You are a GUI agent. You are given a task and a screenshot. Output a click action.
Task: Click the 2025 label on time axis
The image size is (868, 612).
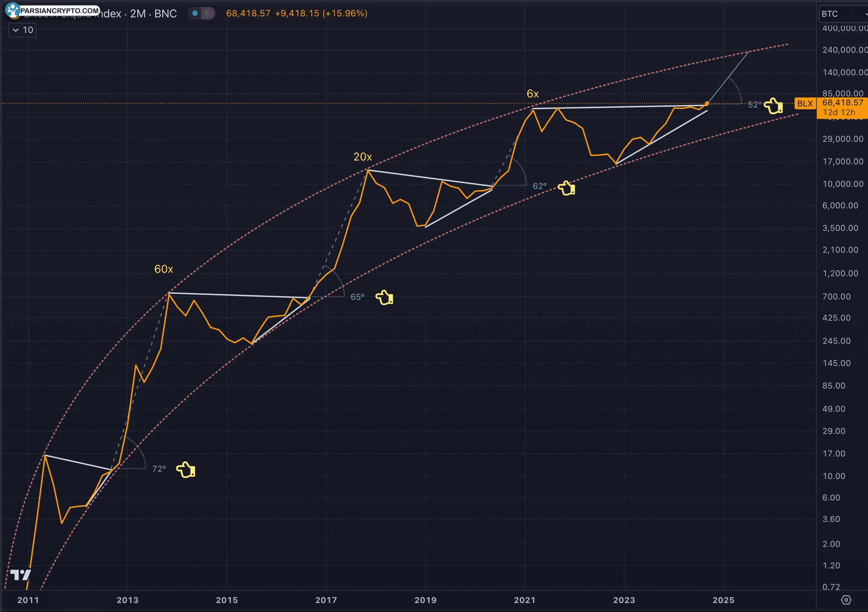(723, 600)
